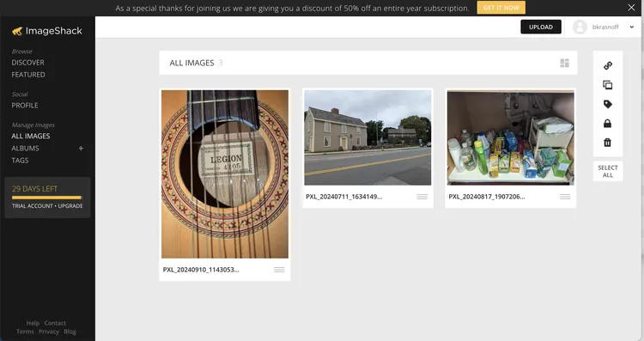Image resolution: width=644 pixels, height=341 pixels.
Task: Expand the bkrasnoff account dropdown arrow
Action: 632,27
